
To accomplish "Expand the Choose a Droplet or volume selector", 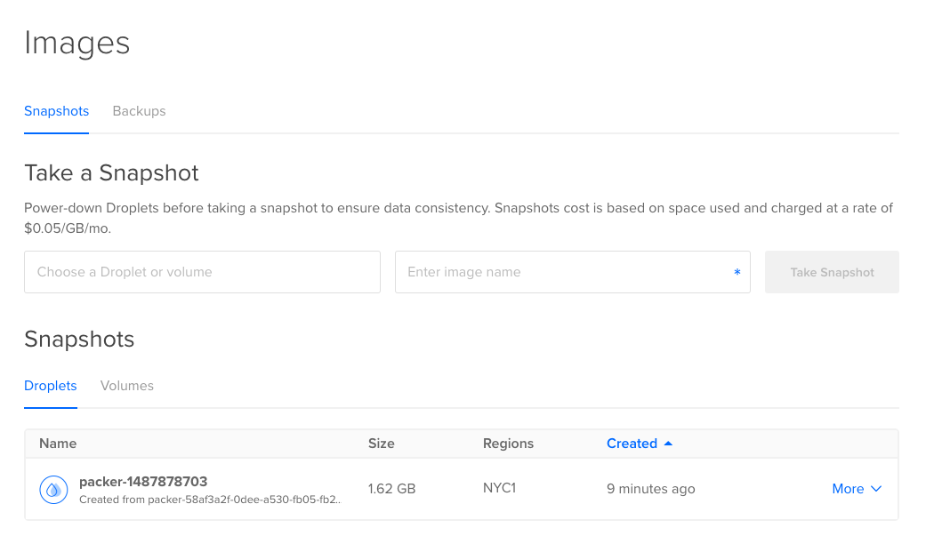I will pos(202,272).
